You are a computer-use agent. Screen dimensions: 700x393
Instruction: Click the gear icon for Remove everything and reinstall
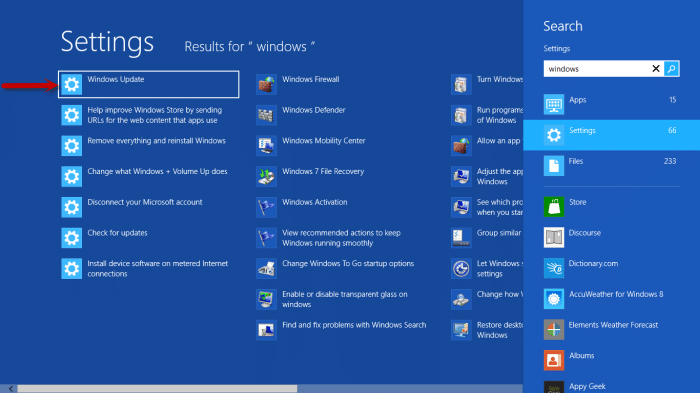coord(71,146)
